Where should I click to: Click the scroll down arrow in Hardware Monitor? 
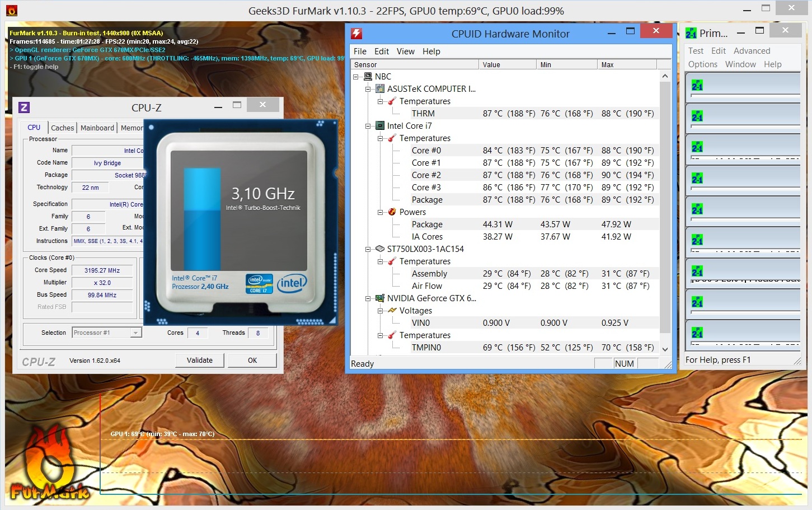pyautogui.click(x=665, y=349)
